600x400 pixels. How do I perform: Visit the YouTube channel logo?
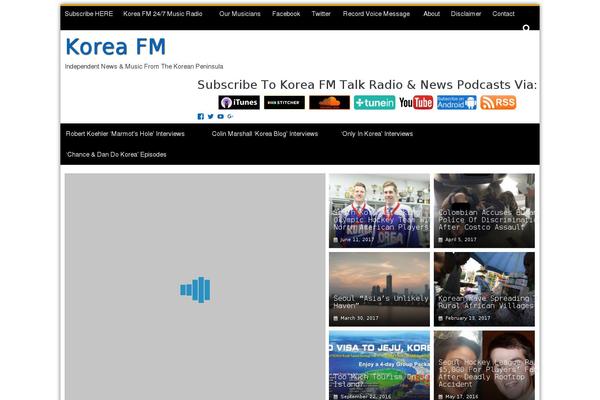point(416,103)
